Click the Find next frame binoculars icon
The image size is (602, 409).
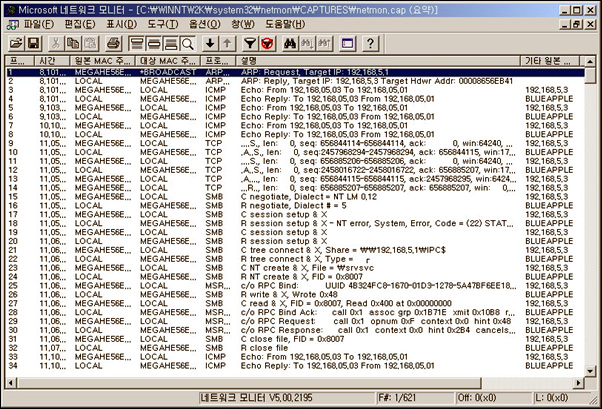pyautogui.click(x=307, y=43)
